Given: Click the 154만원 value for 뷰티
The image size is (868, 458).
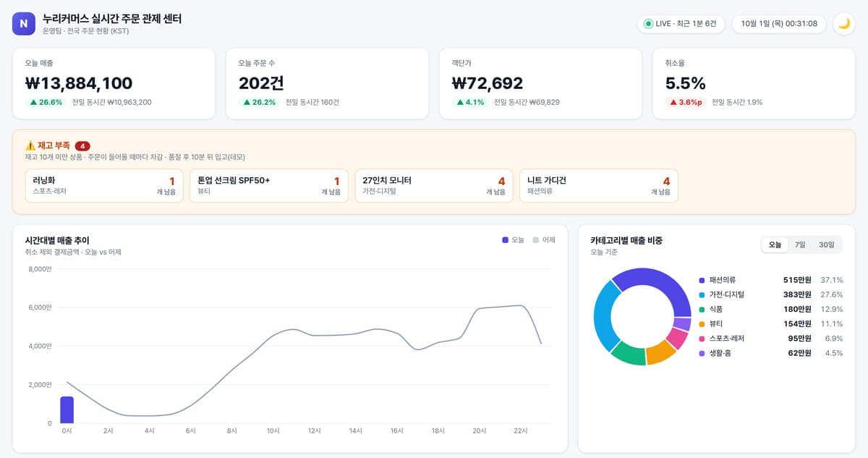Looking at the screenshot, I should click(797, 323).
